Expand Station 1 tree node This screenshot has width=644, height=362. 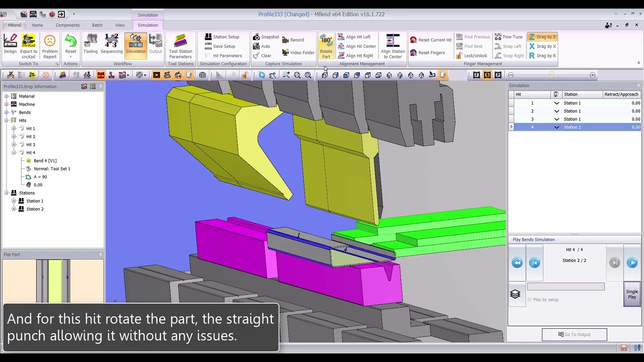[x=14, y=201]
